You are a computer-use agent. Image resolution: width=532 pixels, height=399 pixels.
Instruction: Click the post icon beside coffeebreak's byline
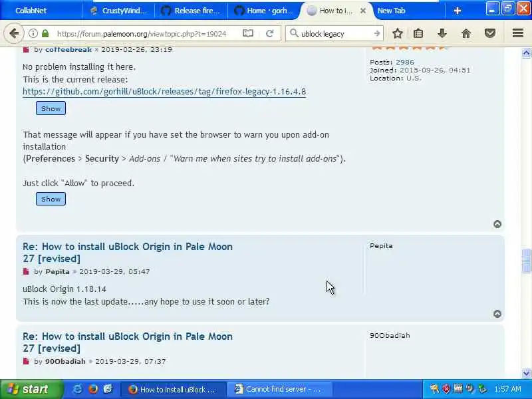[26, 50]
